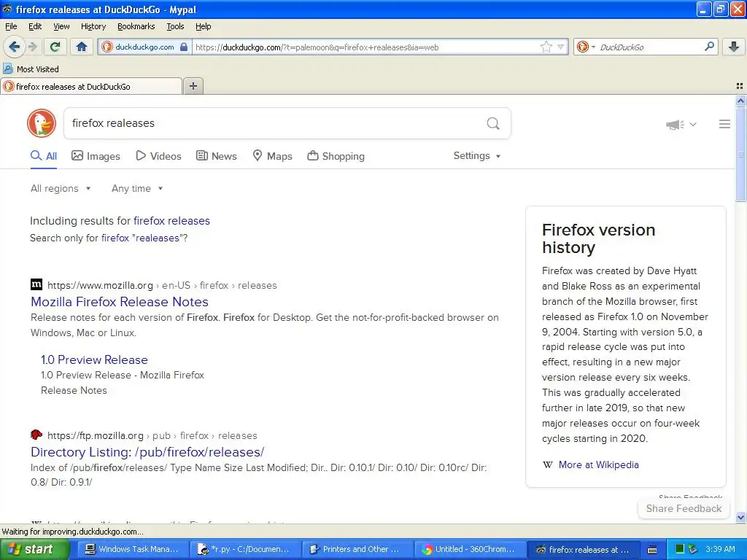
Task: Open the Tools menu
Action: coord(175,26)
